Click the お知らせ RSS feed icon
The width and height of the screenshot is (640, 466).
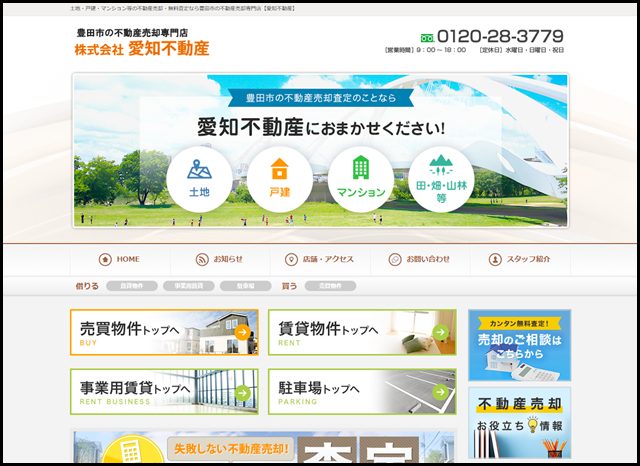point(202,260)
